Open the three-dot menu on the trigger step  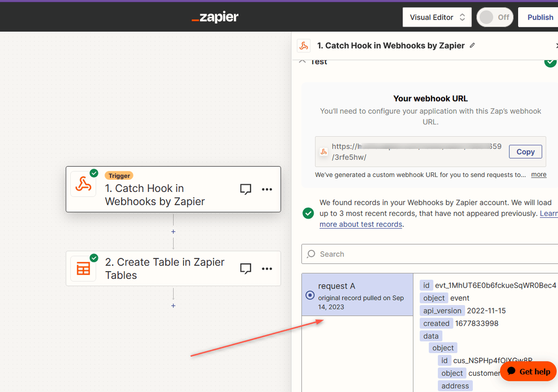coord(266,189)
